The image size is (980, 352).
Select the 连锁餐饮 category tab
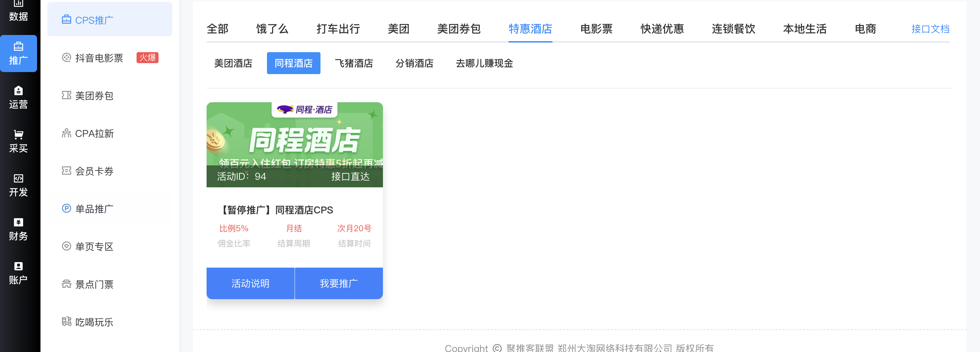tap(733, 29)
